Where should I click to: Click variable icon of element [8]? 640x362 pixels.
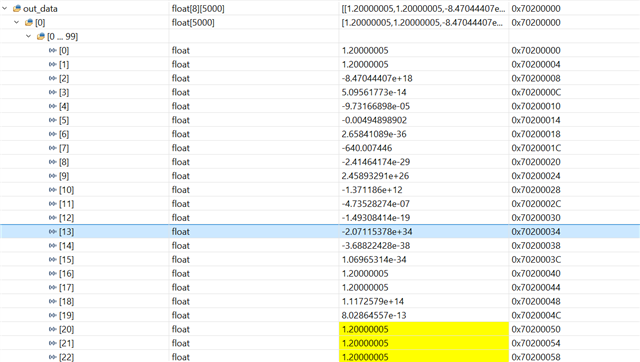coord(52,162)
